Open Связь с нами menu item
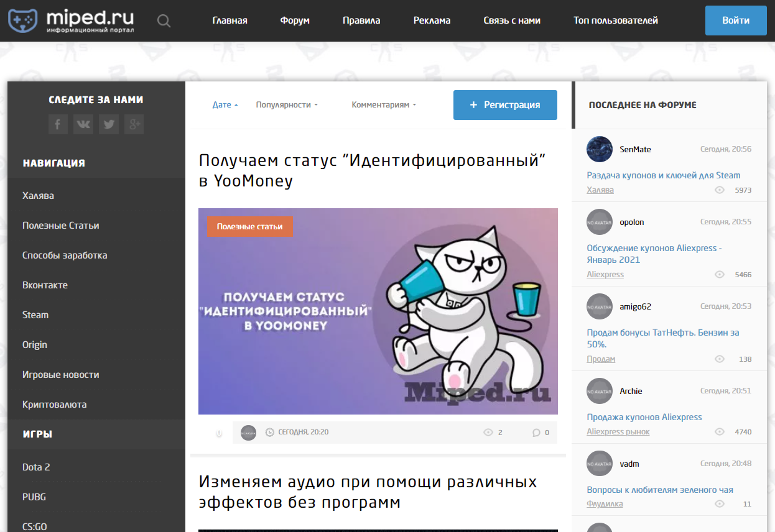 click(x=512, y=21)
